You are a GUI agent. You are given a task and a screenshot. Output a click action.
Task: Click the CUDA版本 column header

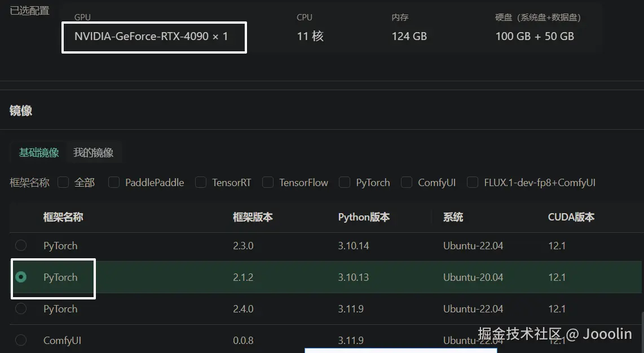tap(571, 217)
